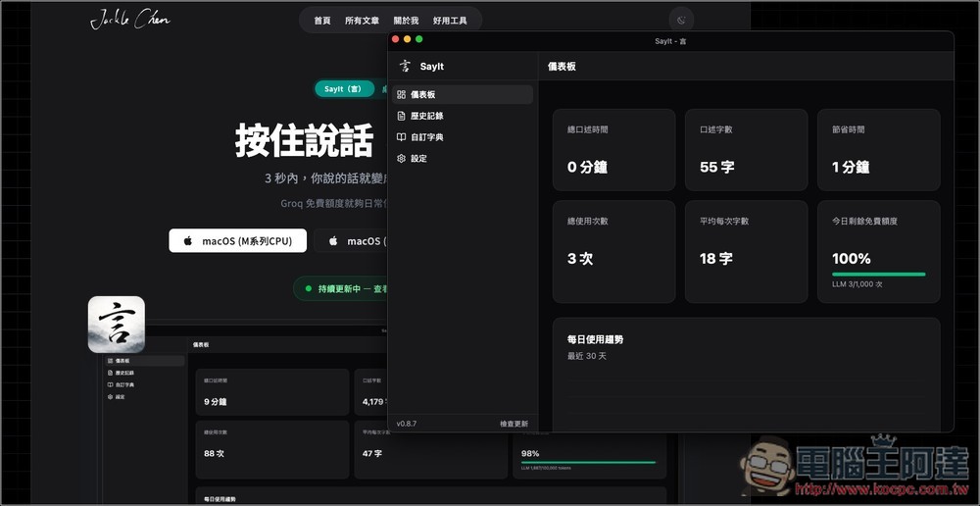Maximize SayIt window with green button

418,39
